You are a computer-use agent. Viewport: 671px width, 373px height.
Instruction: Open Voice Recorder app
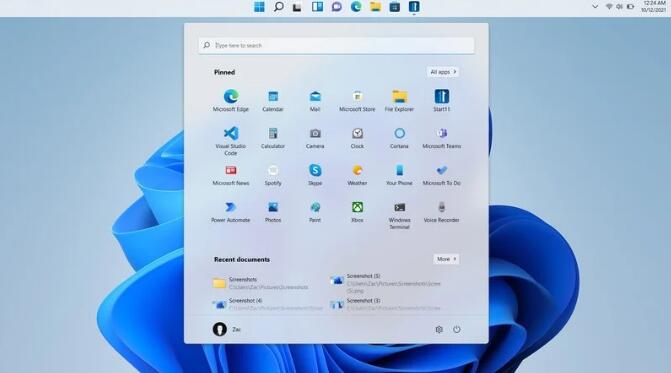point(442,212)
